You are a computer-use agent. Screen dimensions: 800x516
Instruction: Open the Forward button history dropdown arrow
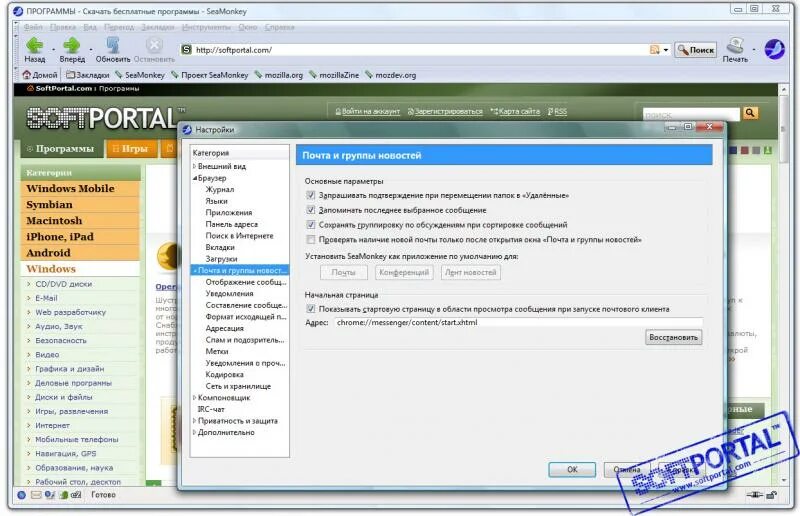point(90,50)
